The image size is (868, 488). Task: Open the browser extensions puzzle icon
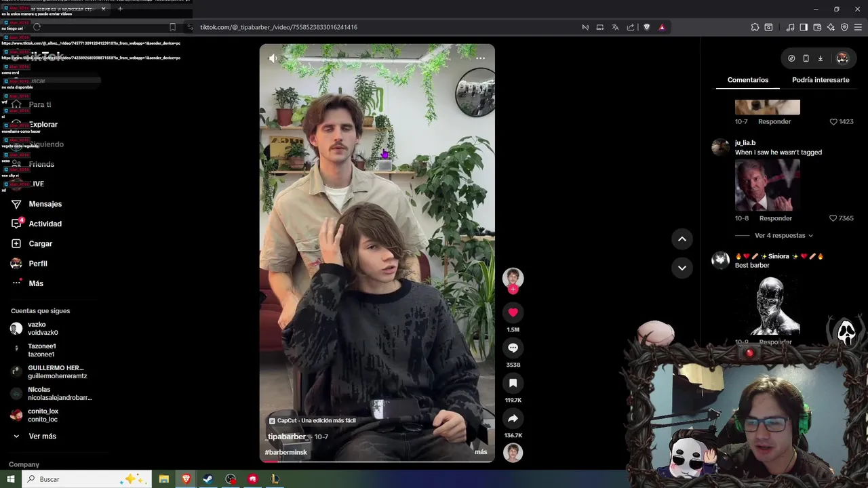click(x=755, y=27)
